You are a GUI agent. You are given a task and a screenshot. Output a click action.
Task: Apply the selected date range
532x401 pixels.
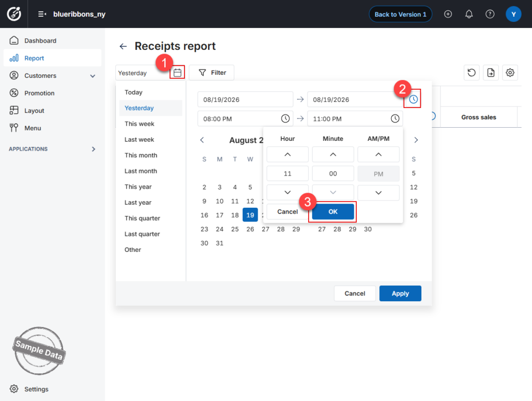(x=401, y=293)
